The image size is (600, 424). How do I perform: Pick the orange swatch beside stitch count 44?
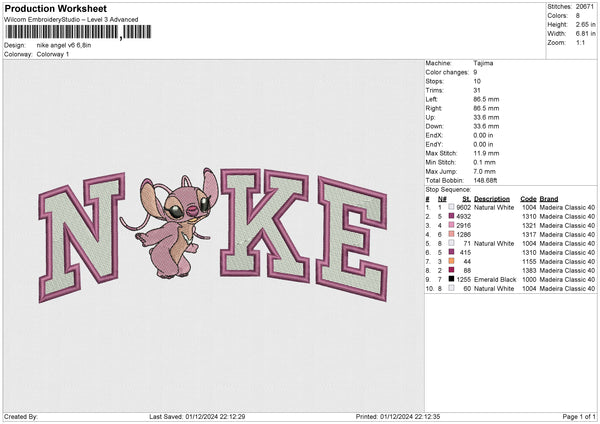pyautogui.click(x=452, y=261)
